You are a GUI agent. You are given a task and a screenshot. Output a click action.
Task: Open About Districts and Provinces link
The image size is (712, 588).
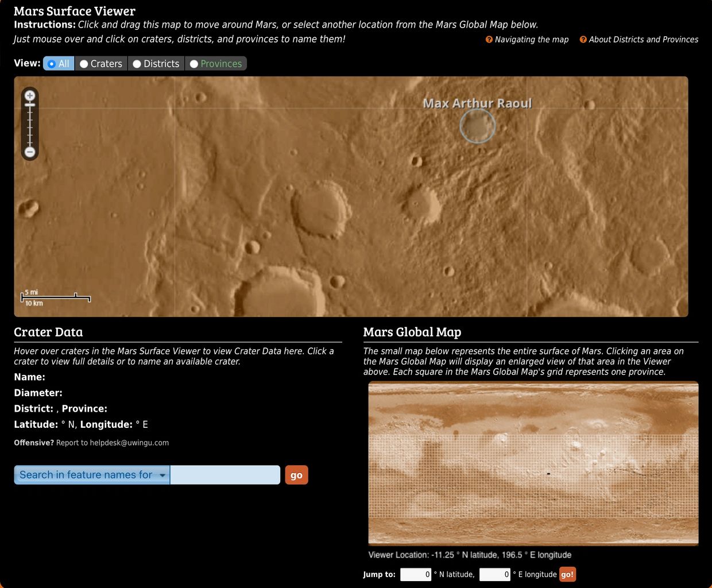click(x=644, y=40)
